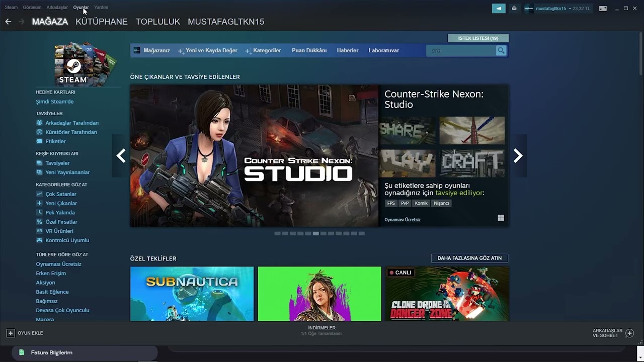Open Arkadaşlar Tarafından recommendations
This screenshot has width=644, height=362.
coord(72,123)
